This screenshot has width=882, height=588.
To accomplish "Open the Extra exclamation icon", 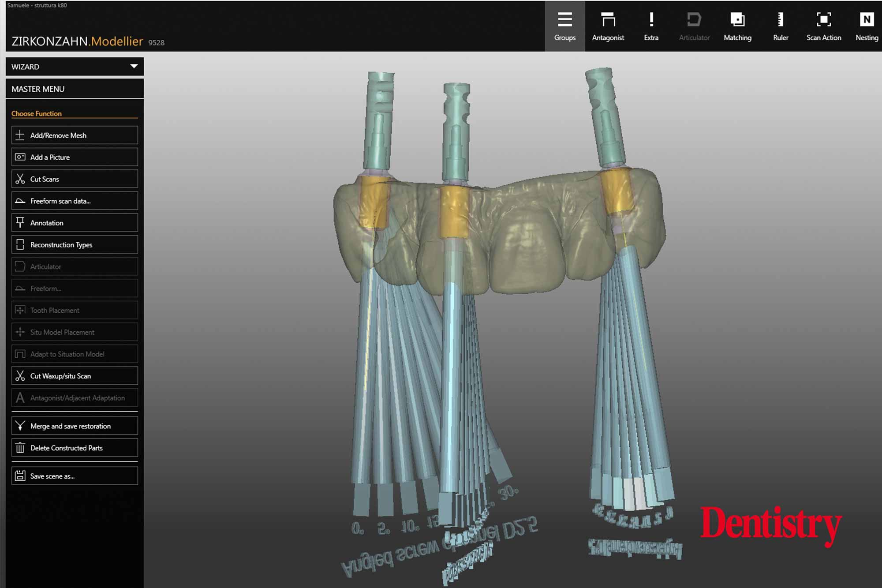I will (x=651, y=19).
